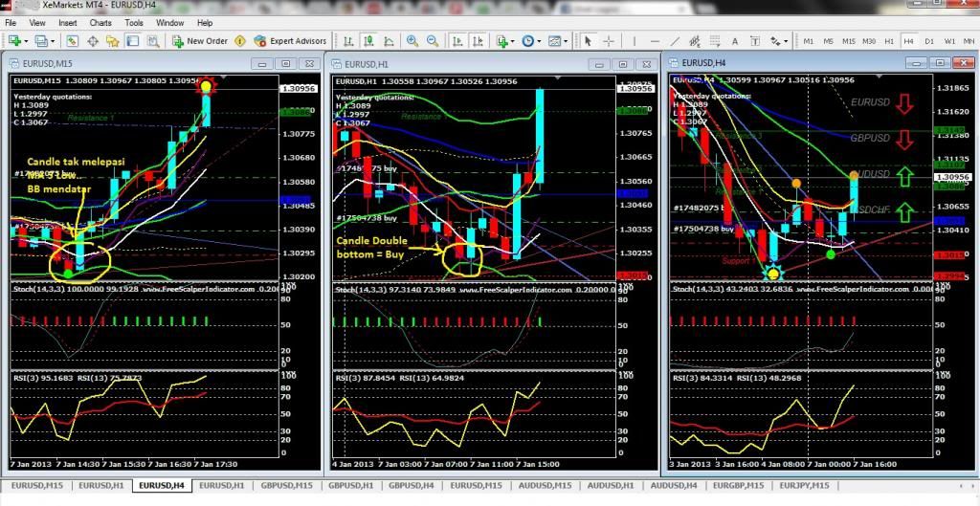Open the Market Watch panel icon
The height and width of the screenshot is (506, 980).
coord(70,41)
